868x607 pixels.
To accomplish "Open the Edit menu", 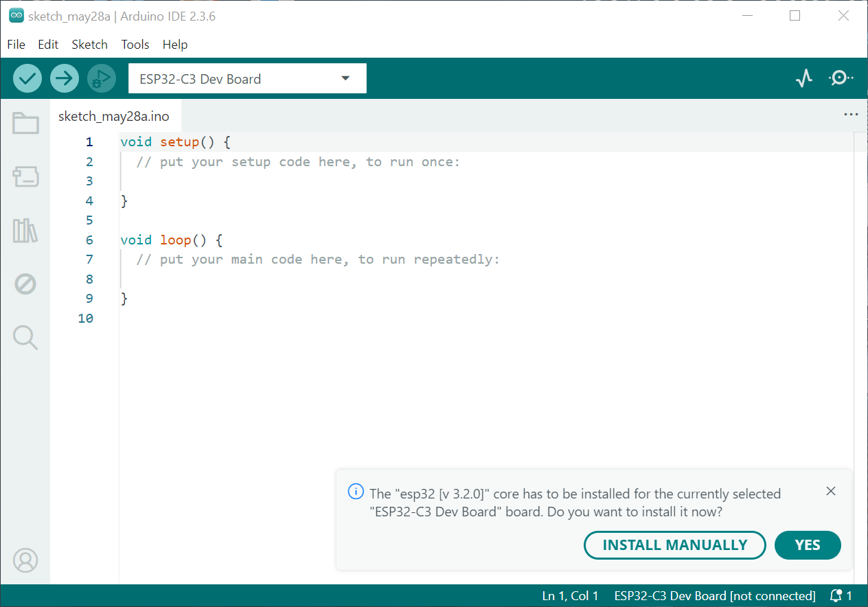I will tap(48, 45).
